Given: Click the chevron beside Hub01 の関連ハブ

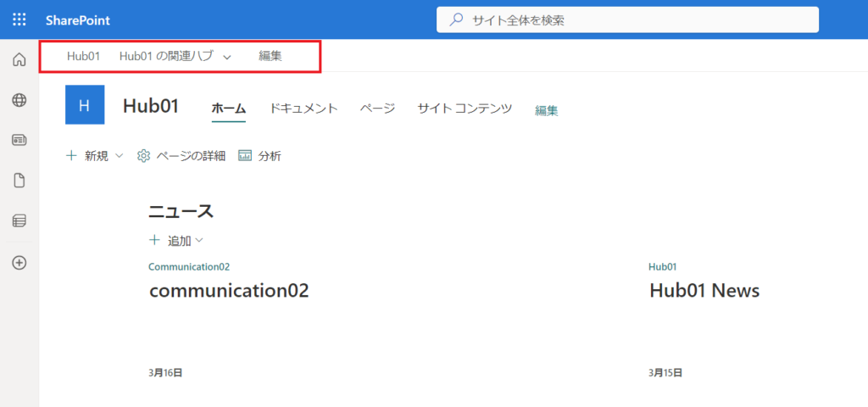Looking at the screenshot, I should [x=226, y=57].
